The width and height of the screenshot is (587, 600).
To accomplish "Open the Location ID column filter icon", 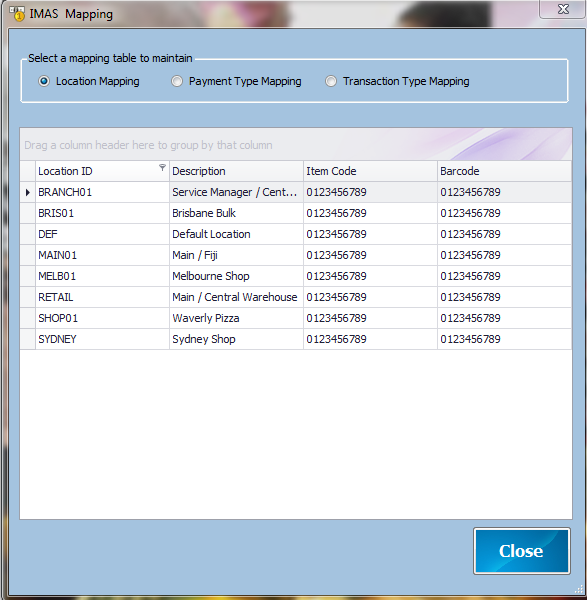I will (163, 168).
